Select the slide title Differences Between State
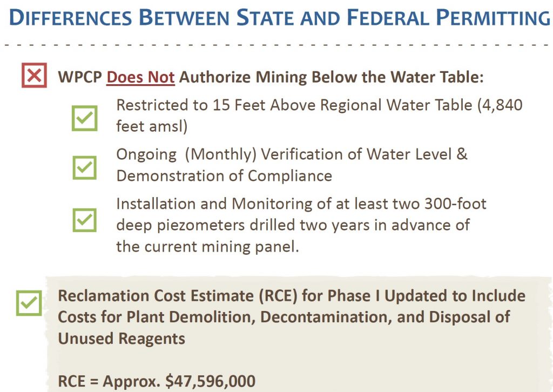Image resolution: width=553 pixels, height=392 pixels. pyautogui.click(x=280, y=19)
